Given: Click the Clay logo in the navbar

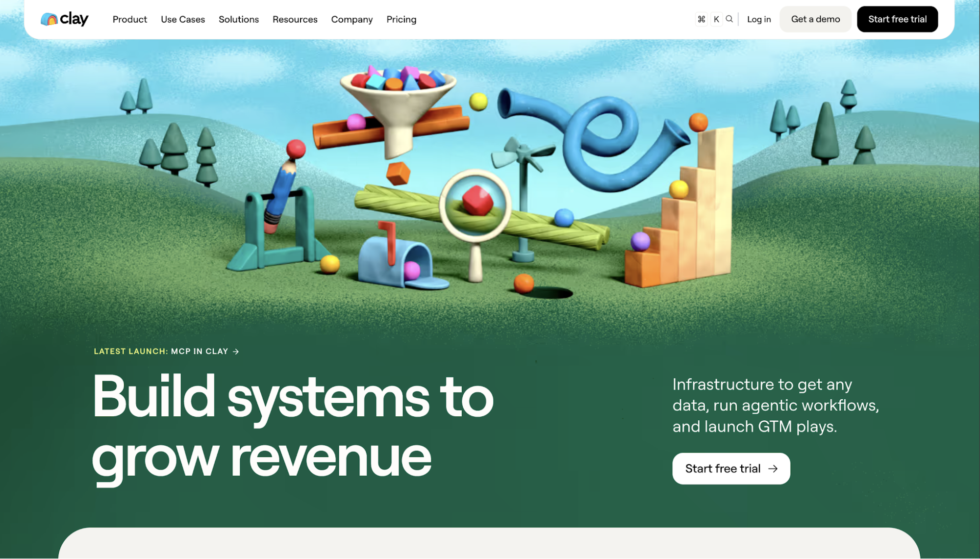Looking at the screenshot, I should pos(64,19).
